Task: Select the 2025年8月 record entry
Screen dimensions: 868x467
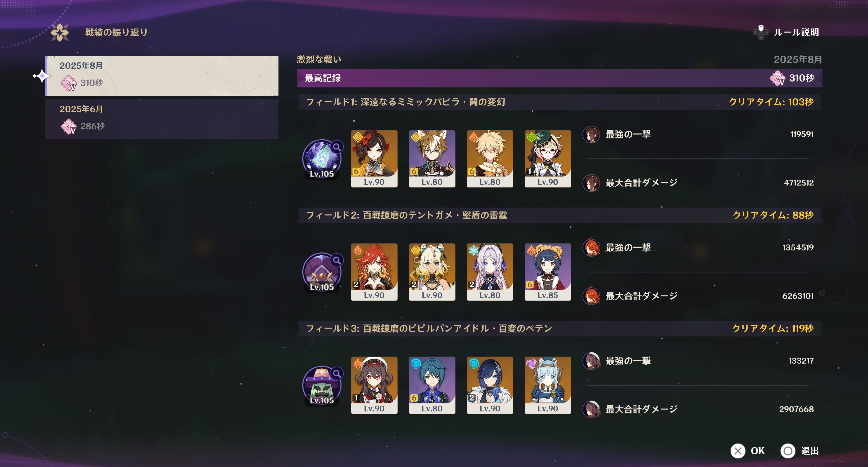Action: tap(162, 76)
